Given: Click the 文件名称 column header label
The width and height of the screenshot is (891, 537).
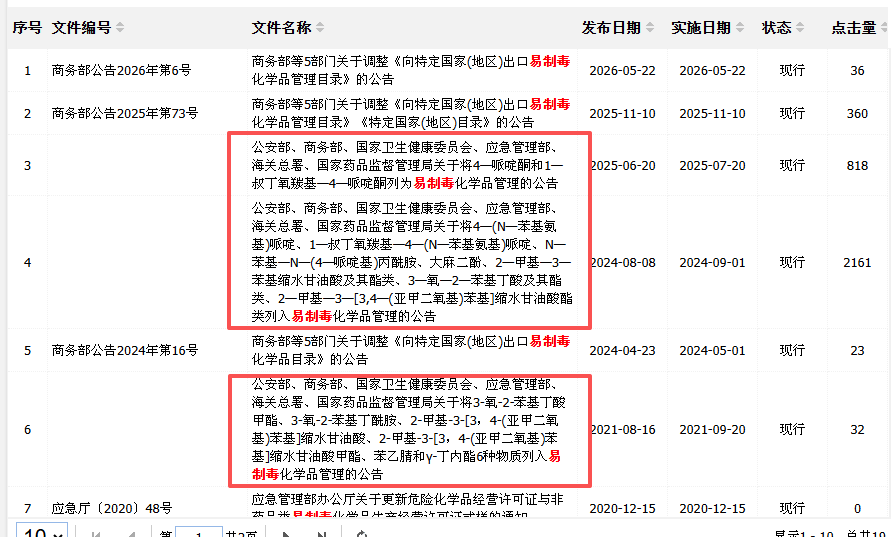Looking at the screenshot, I should coord(281,27).
